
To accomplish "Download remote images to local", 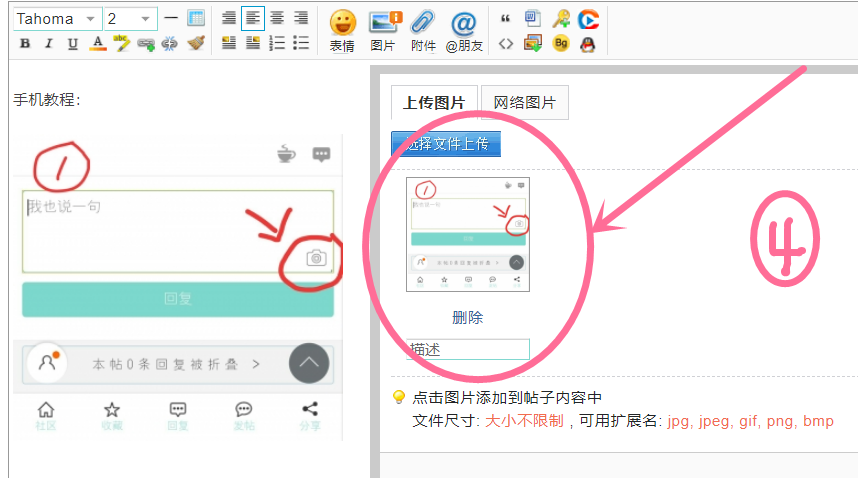I will pyautogui.click(x=532, y=43).
